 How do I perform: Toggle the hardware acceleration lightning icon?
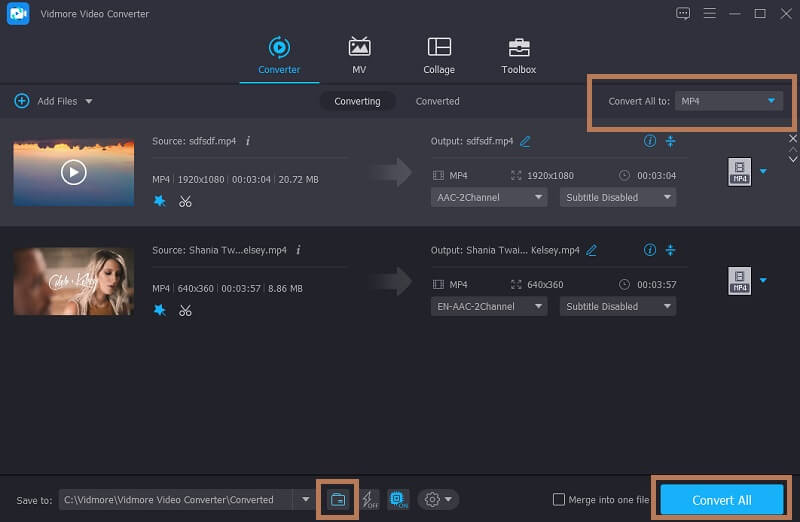coord(369,499)
